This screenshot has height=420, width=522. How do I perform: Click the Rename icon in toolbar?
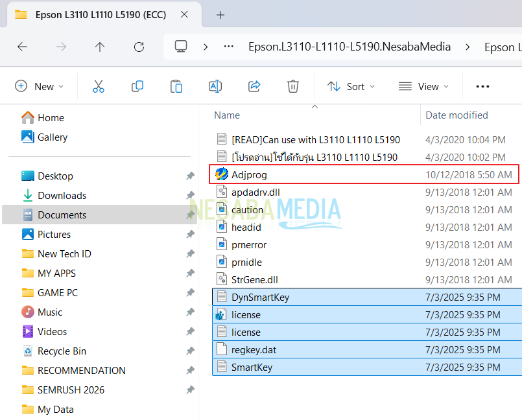coord(215,86)
